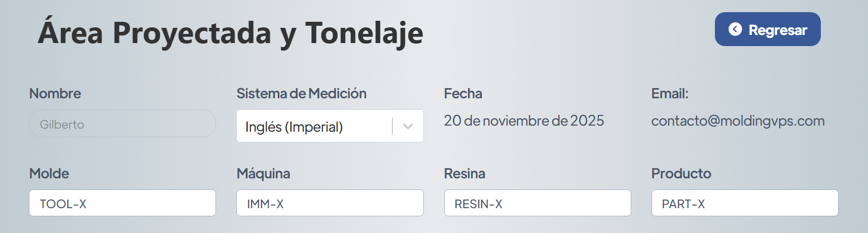Click the Máquina label
This screenshot has height=233, width=868.
pos(263,174)
